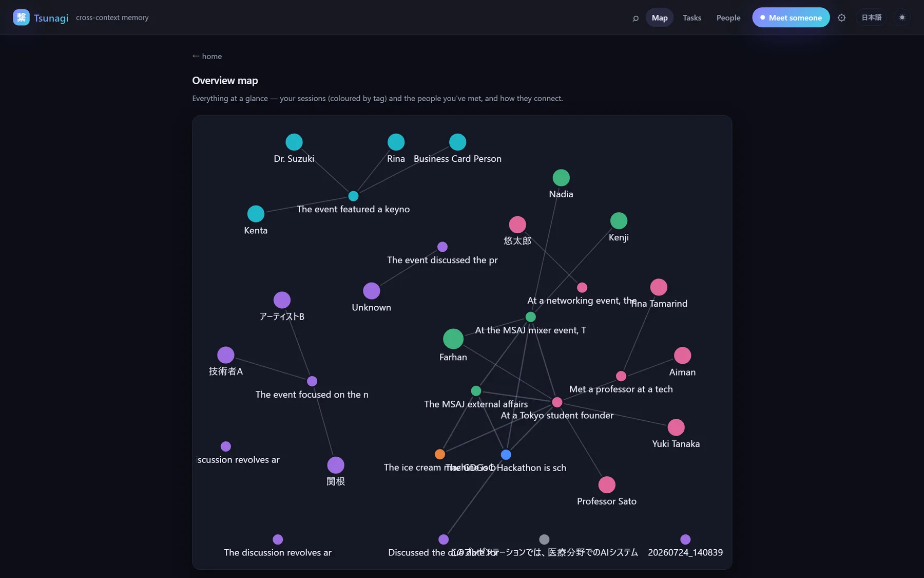Open the People tab

728,17
